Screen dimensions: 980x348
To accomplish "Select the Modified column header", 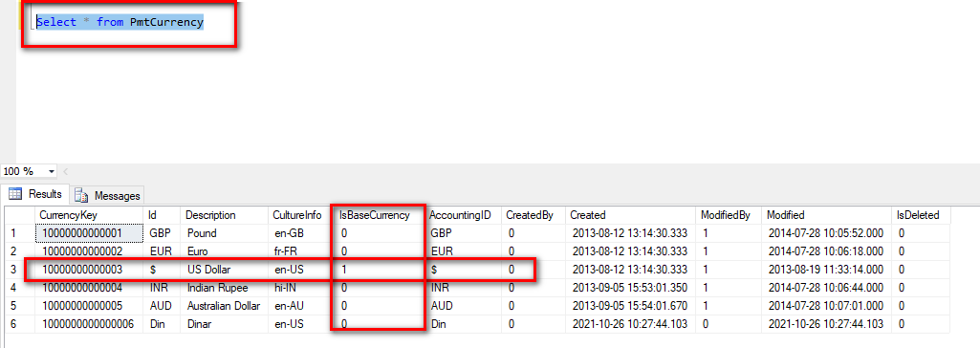I will (827, 215).
